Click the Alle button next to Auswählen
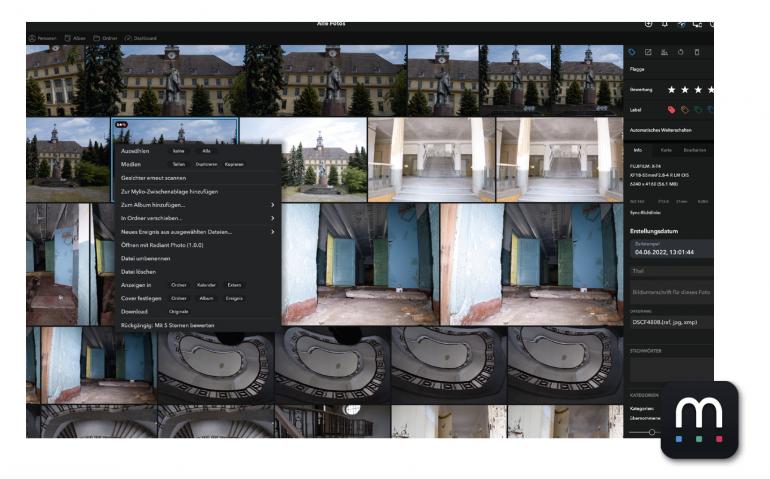The height and width of the screenshot is (479, 770). tap(206, 151)
